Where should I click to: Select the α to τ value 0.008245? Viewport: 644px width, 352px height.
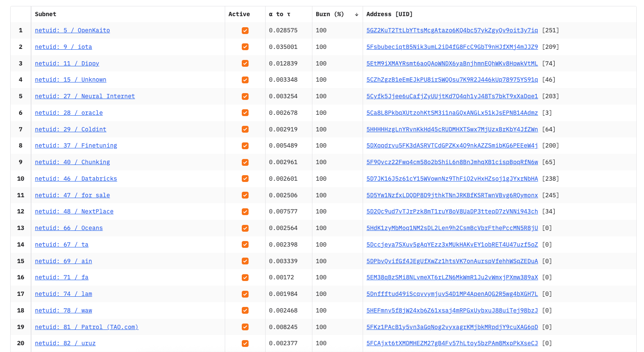pyautogui.click(x=283, y=327)
